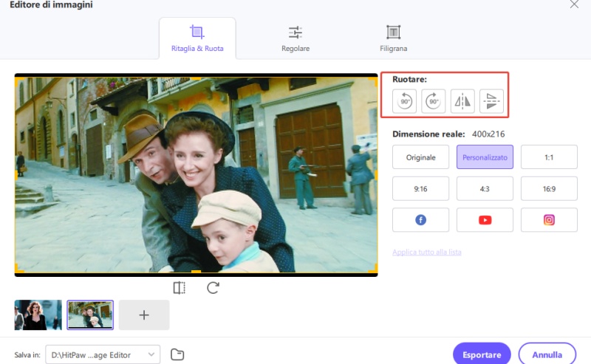This screenshot has width=591, height=364.
Task: Flip image horizontally
Action: pyautogui.click(x=462, y=101)
